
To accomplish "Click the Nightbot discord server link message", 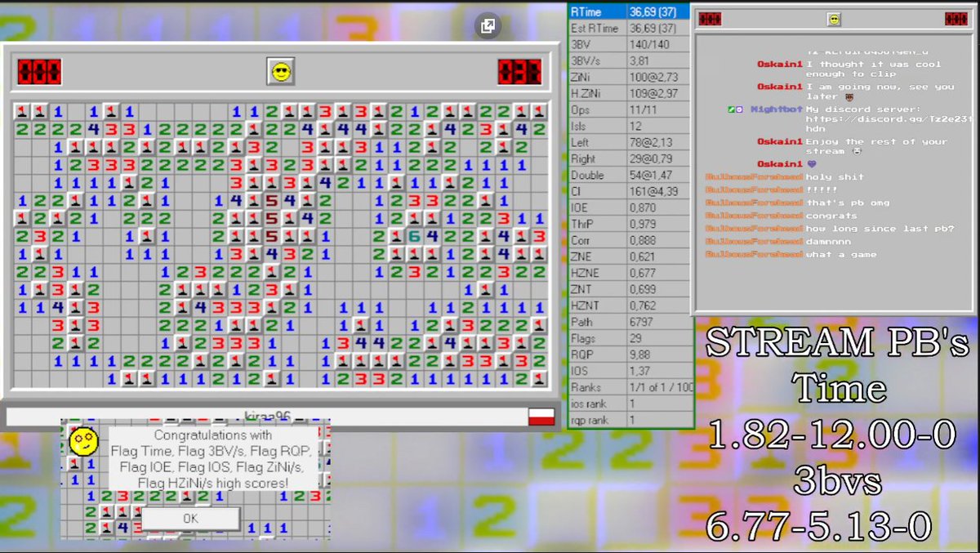I will [x=888, y=119].
